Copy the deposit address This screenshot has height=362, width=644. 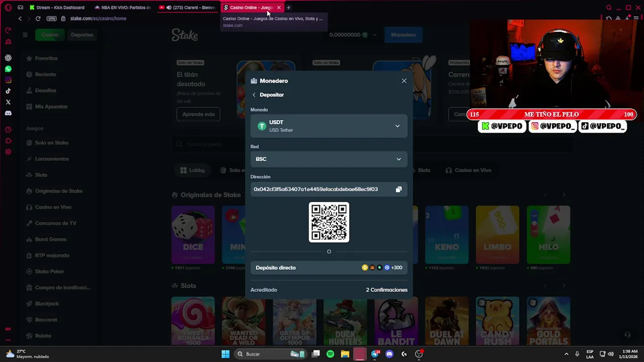tap(398, 189)
